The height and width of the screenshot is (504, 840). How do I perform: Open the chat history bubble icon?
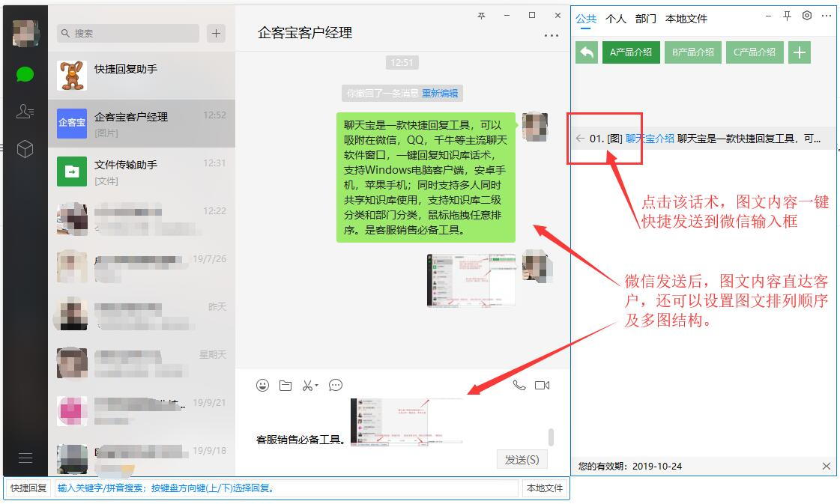(336, 385)
